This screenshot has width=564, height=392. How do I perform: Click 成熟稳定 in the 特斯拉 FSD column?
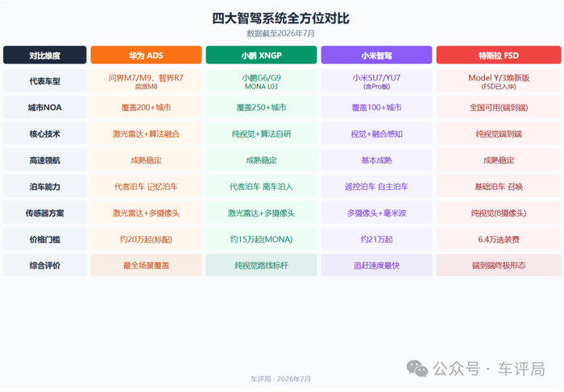coord(499,160)
